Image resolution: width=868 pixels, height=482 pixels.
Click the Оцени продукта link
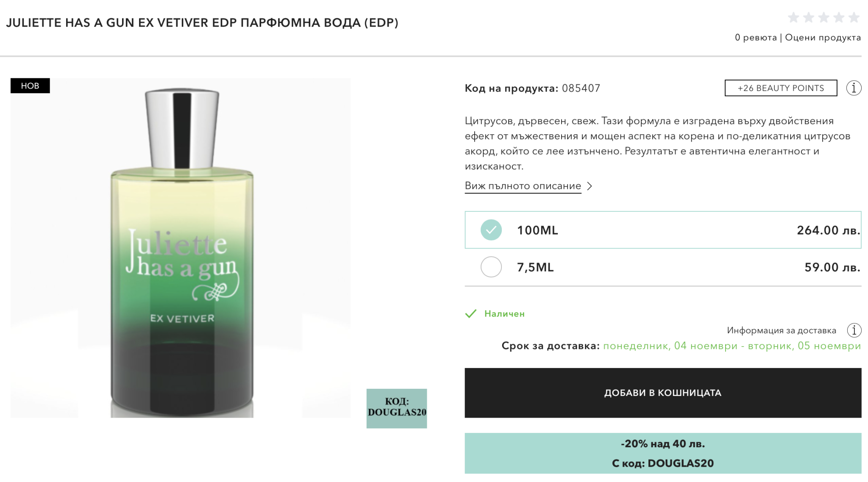[x=823, y=38]
